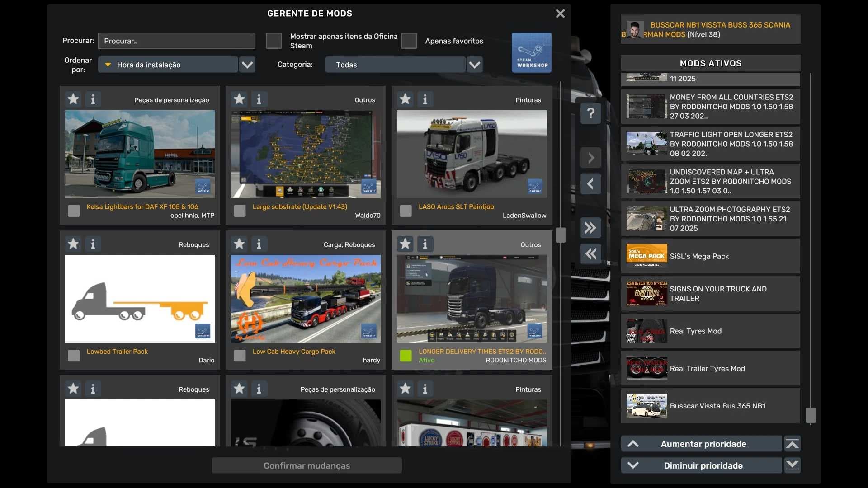Screen dimensions: 868x488
Task: Click the Large substrate map thumbnail
Action: coord(306,154)
